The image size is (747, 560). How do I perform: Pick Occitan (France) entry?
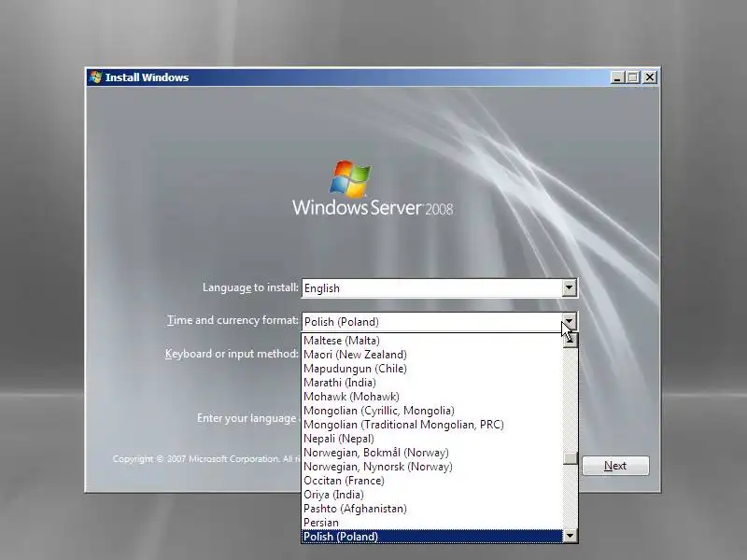432,481
